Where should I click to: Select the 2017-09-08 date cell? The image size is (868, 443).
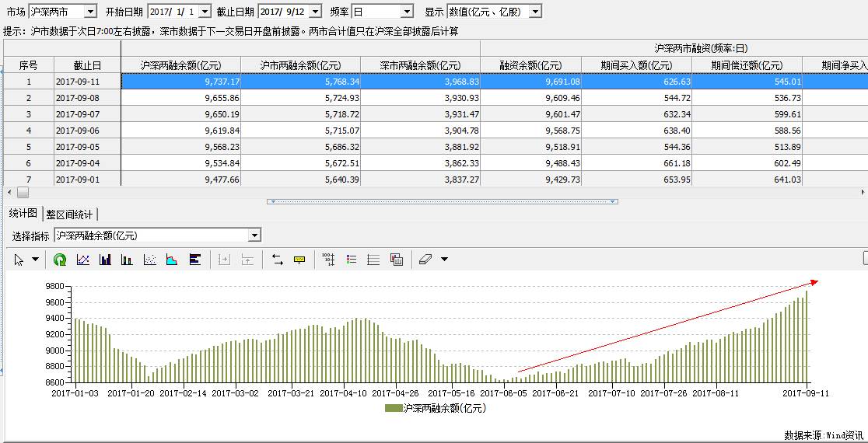87,98
